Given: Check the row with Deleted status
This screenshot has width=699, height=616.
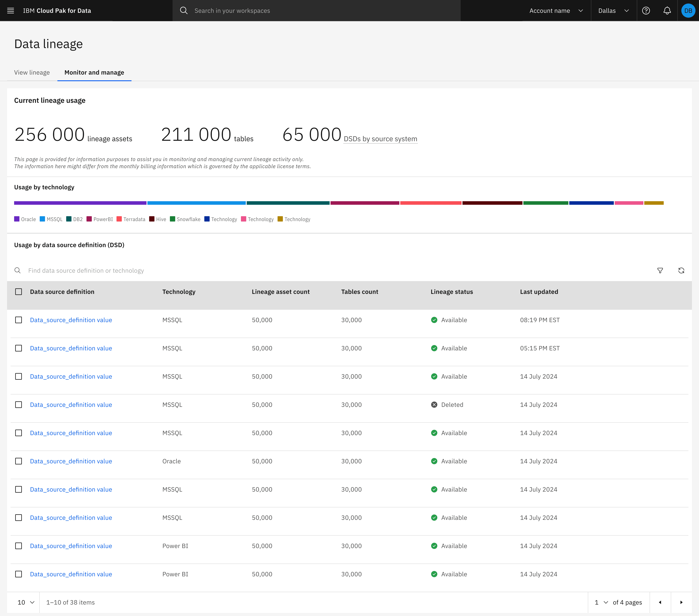Looking at the screenshot, I should click(18, 405).
